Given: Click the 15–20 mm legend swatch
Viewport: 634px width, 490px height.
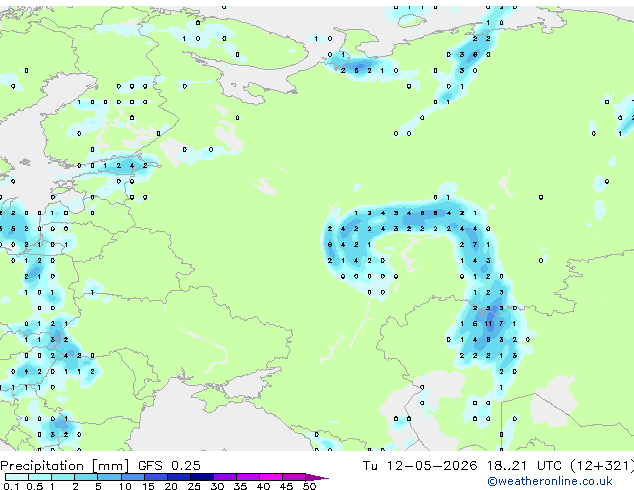Looking at the screenshot, I should pyautogui.click(x=156, y=477).
